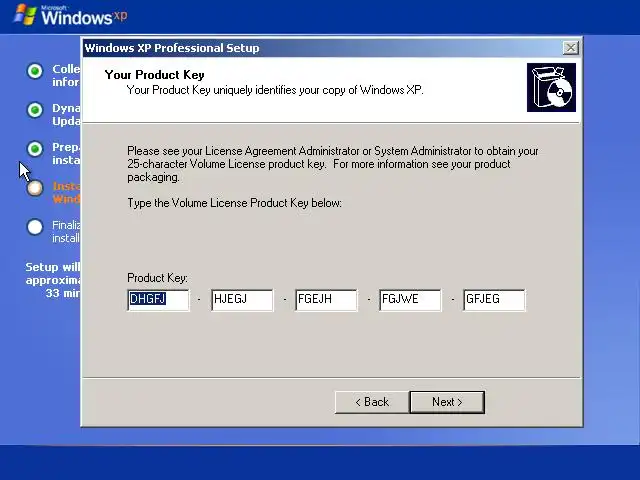Click the 'Windows XP Professional Setup' title bar
Image resolution: width=640 pixels, height=480 pixels.
pos(322,48)
